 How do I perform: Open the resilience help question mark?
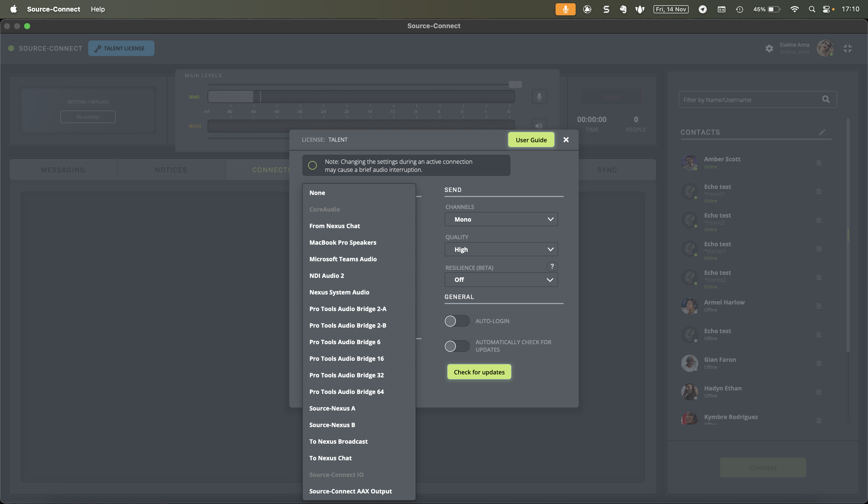[552, 267]
